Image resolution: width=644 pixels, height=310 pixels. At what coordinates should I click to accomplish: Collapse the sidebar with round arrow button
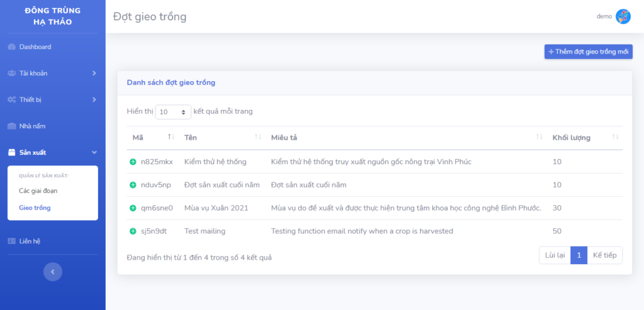(53, 272)
